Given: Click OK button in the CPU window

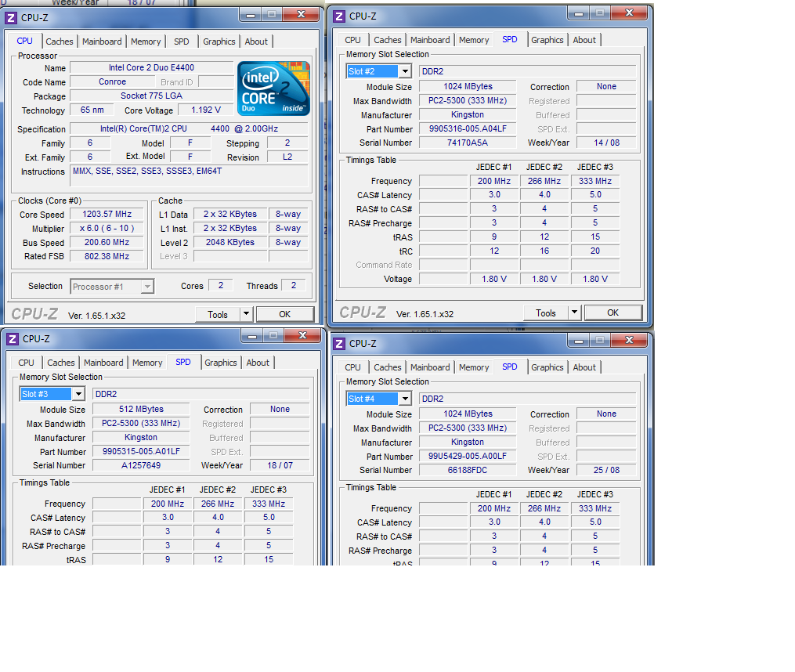Looking at the screenshot, I should point(285,314).
